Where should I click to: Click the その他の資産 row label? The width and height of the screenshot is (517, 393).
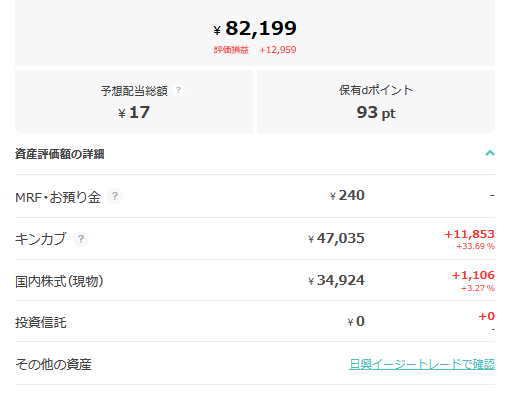click(53, 364)
